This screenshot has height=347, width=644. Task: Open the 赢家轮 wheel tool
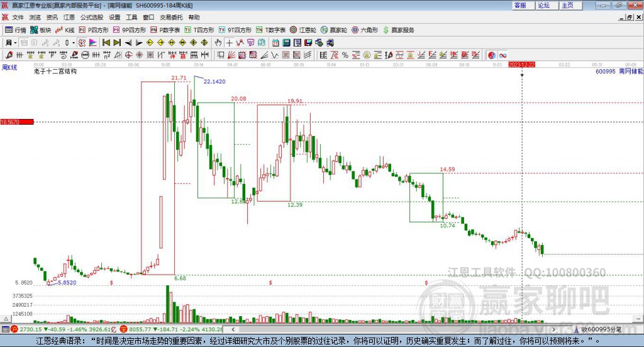[x=334, y=30]
